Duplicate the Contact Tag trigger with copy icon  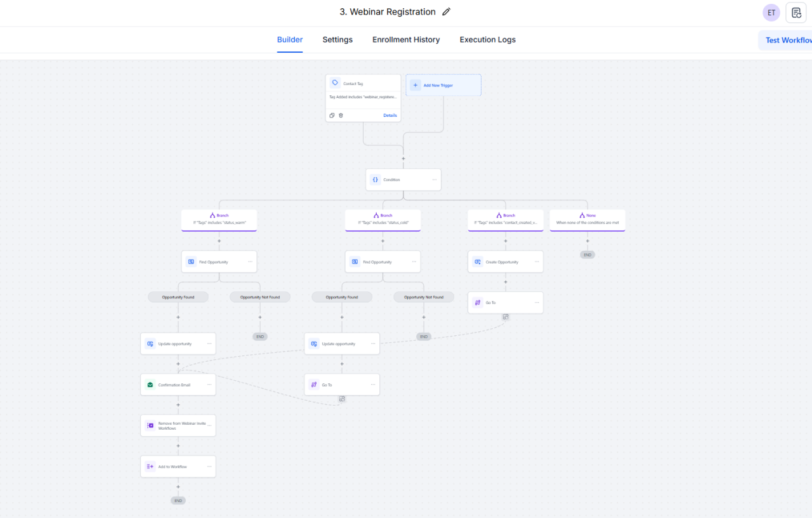click(x=332, y=116)
